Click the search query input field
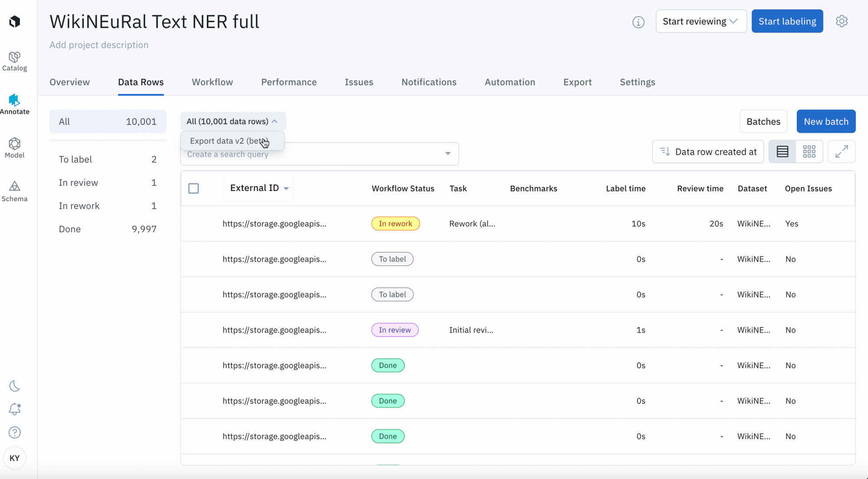 coord(312,154)
